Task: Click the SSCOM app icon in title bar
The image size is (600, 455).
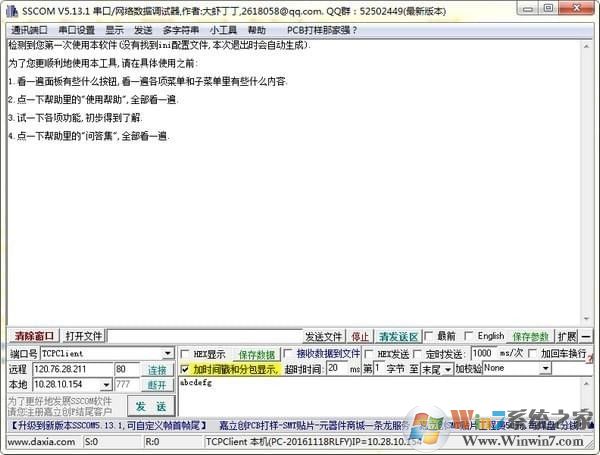Action: 11,11
